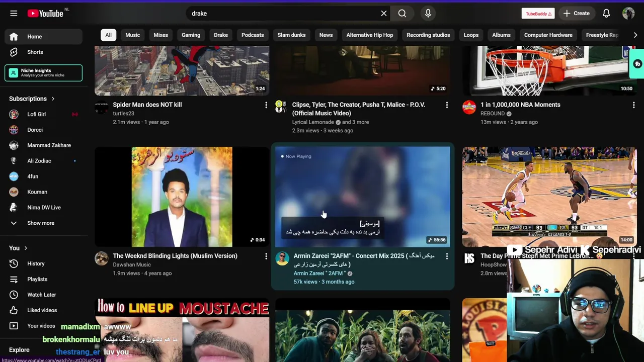Image resolution: width=644 pixels, height=362 pixels.
Task: Select the News filter chip
Action: tap(326, 35)
